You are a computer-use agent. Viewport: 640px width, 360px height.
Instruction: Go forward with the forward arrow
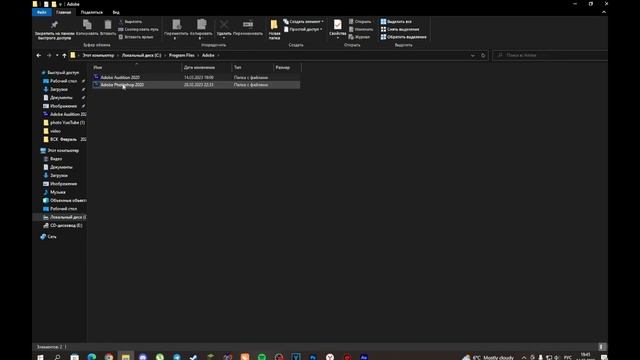[x=49, y=56]
